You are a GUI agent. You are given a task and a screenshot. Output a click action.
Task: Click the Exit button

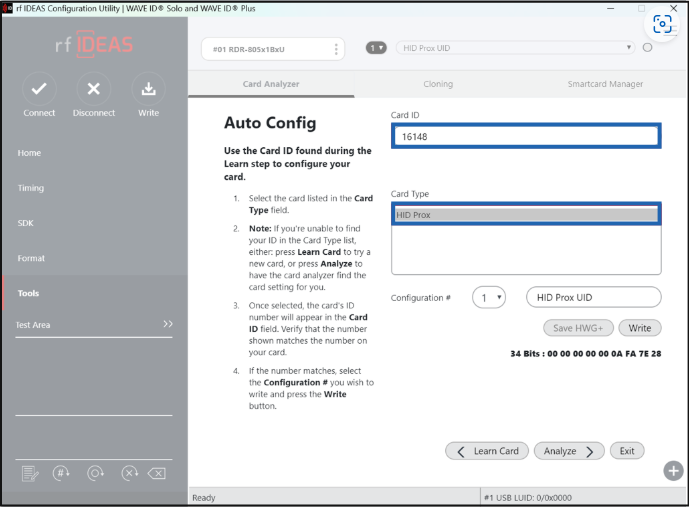[627, 451]
